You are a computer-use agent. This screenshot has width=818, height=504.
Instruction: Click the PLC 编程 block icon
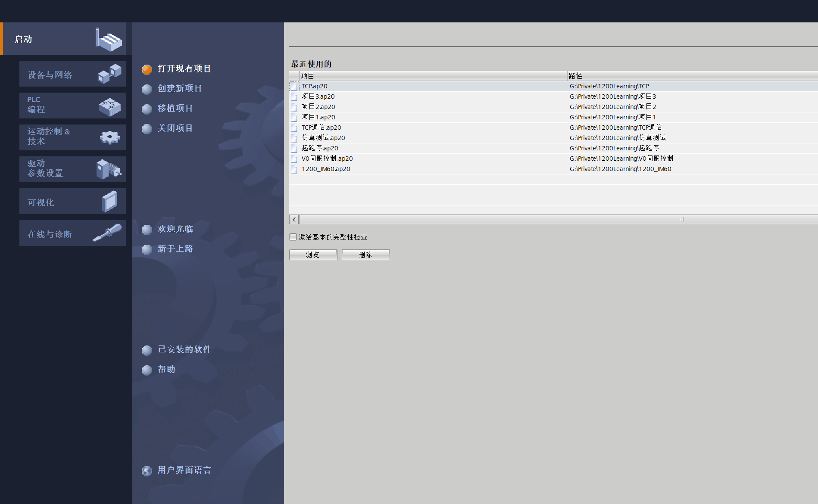click(x=109, y=107)
